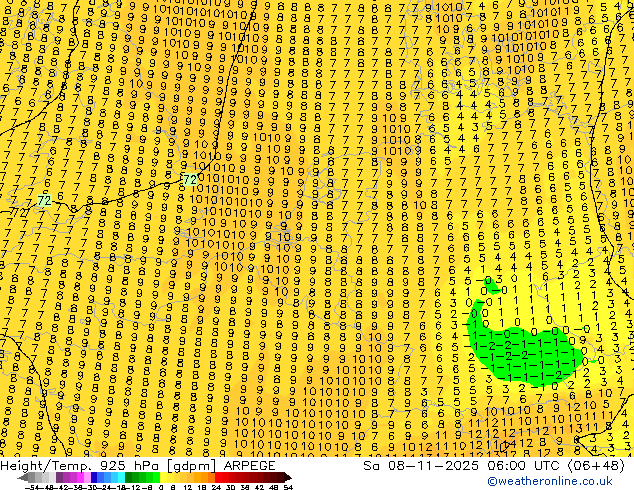Click the bright red swatch above 24
Viewport: 634px width, 490px height.
[218, 477]
